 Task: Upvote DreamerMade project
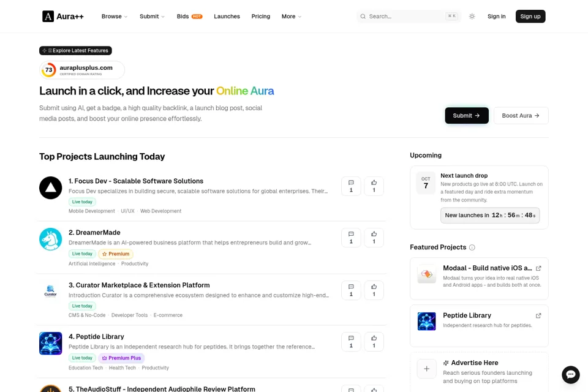[x=374, y=238]
